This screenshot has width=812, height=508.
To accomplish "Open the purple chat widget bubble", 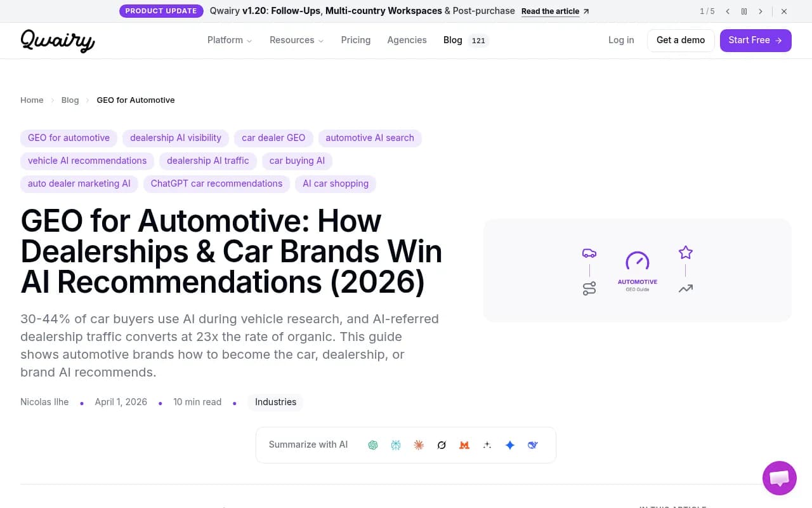I will 780,478.
